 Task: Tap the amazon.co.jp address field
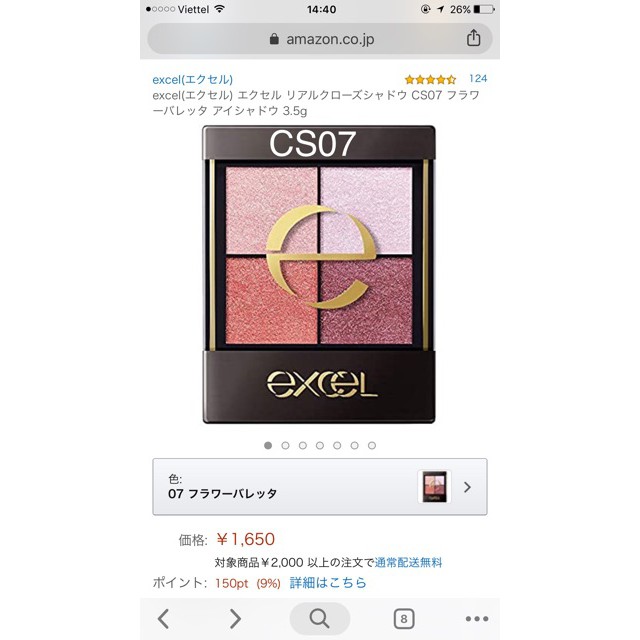coord(320,39)
